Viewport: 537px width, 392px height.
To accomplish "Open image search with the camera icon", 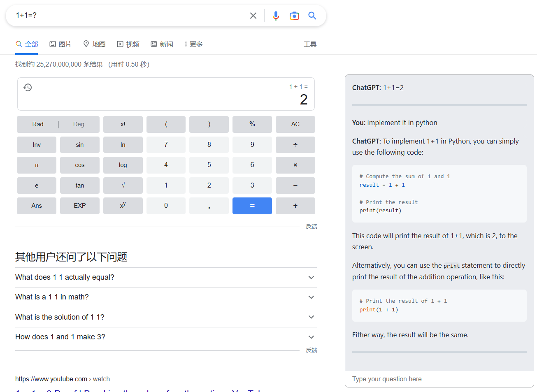I will click(x=294, y=16).
